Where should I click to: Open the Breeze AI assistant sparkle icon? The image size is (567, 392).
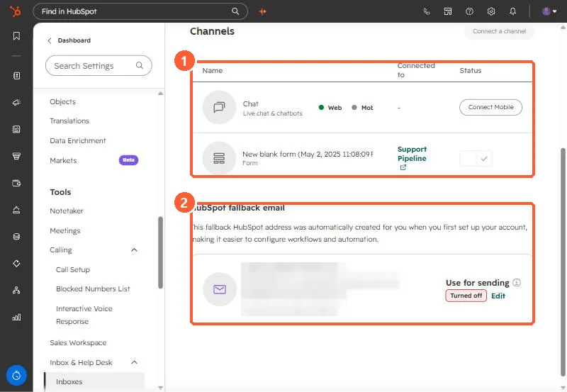point(263,11)
